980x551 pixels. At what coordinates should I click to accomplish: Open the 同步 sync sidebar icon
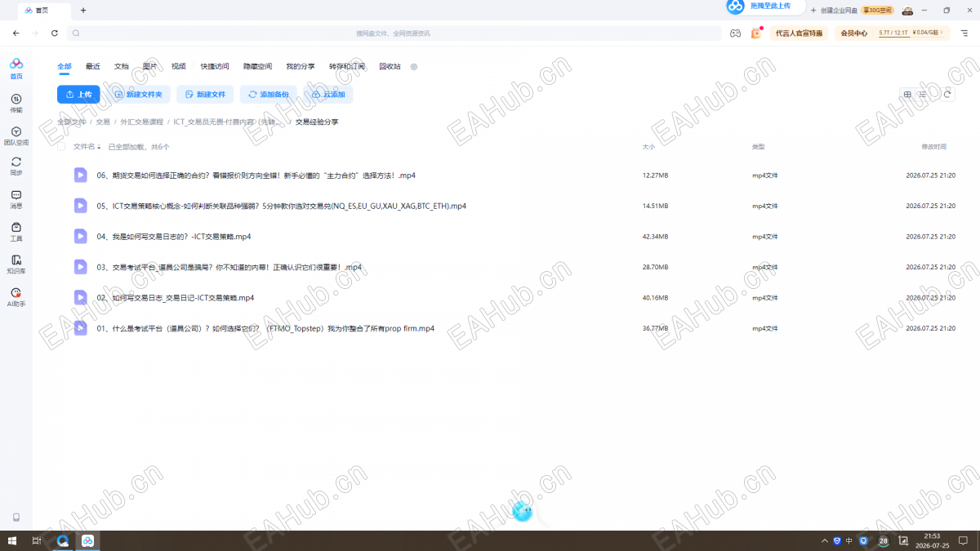tap(16, 167)
